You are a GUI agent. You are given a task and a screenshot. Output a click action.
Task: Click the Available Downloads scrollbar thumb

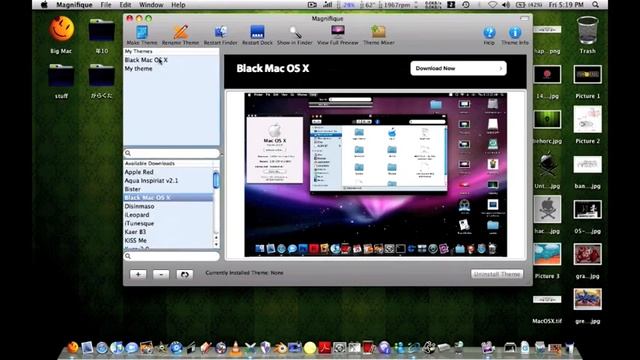[x=216, y=180]
